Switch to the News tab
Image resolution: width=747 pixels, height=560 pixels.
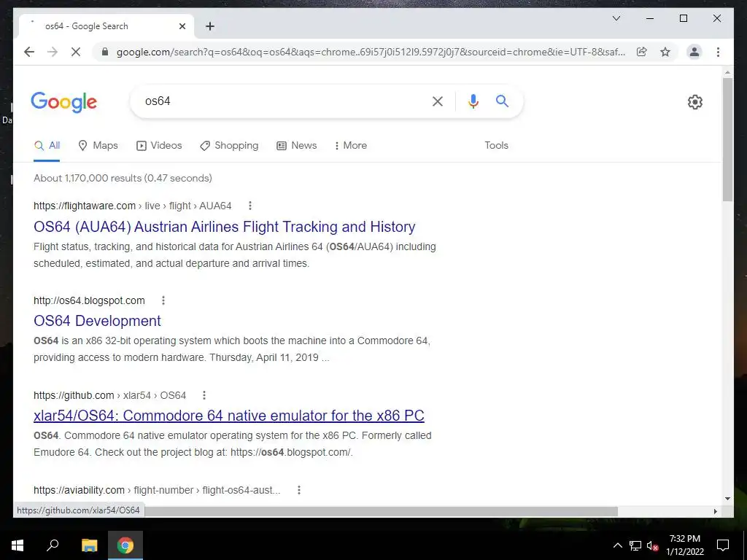[x=297, y=146]
